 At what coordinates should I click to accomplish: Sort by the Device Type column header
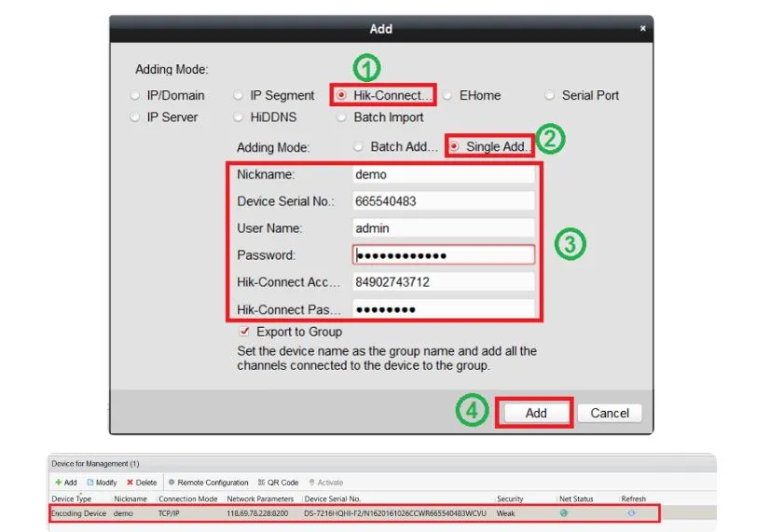tap(72, 499)
